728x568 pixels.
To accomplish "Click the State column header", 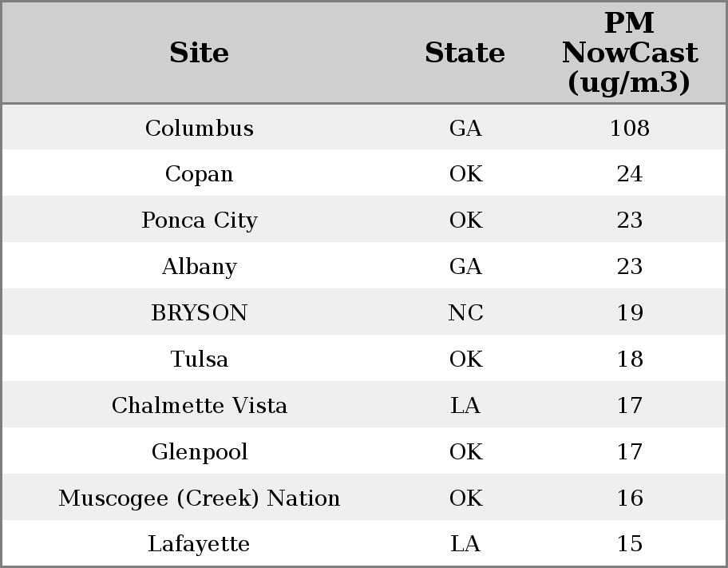I will coord(465,53).
